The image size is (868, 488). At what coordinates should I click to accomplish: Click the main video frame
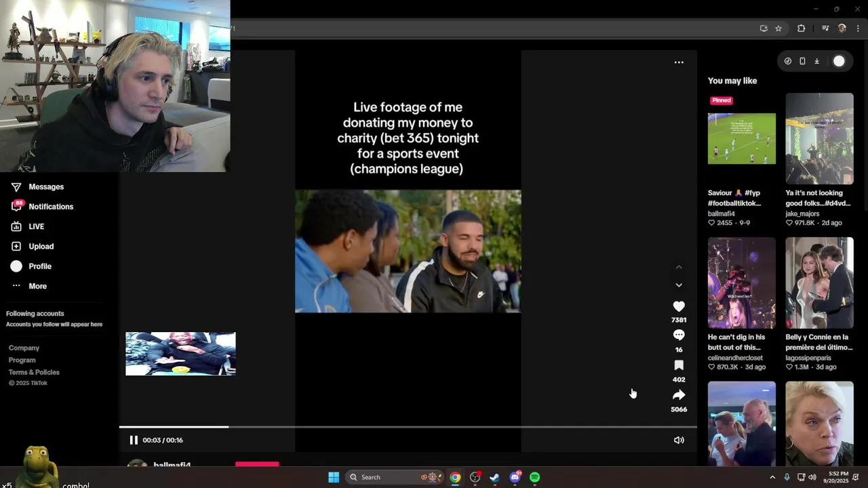[408, 251]
